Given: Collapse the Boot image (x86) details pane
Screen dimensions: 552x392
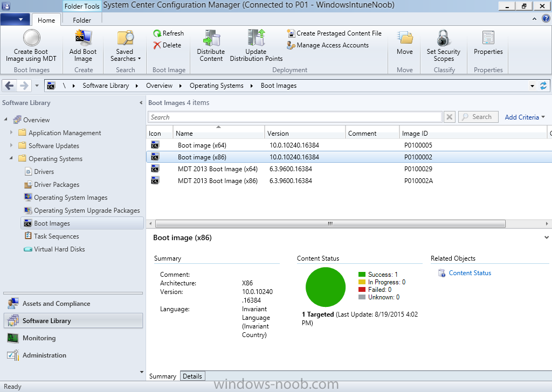Looking at the screenshot, I should coord(547,237).
